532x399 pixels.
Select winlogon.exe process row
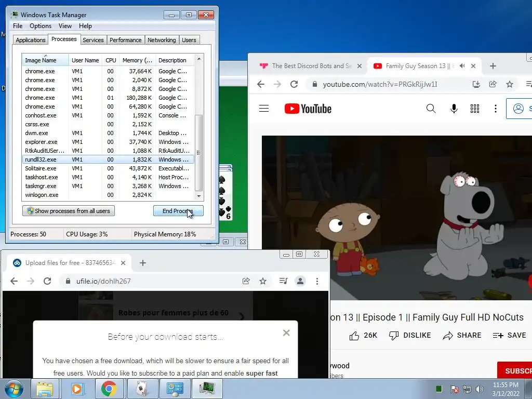click(108, 195)
